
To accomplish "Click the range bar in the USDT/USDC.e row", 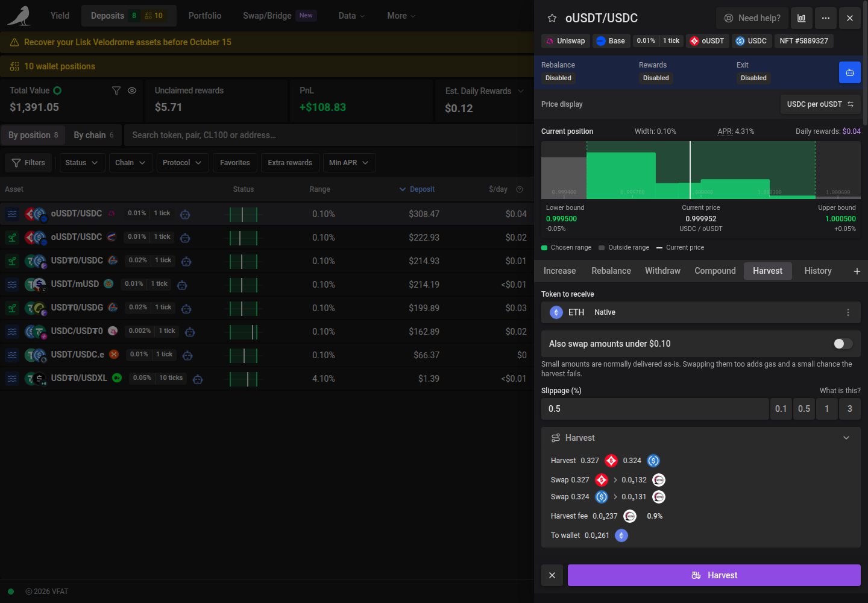I will pyautogui.click(x=244, y=355).
